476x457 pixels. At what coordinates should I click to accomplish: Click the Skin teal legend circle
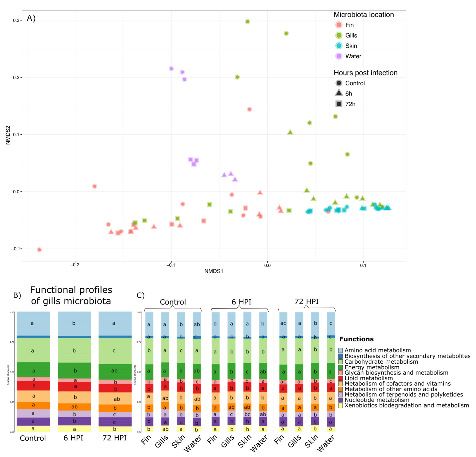coord(339,46)
